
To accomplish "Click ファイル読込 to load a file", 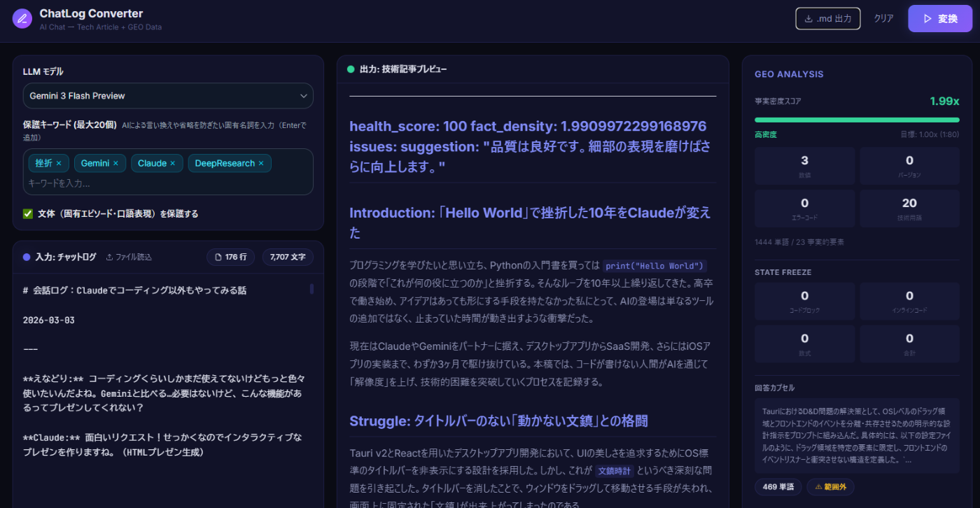I will (128, 257).
